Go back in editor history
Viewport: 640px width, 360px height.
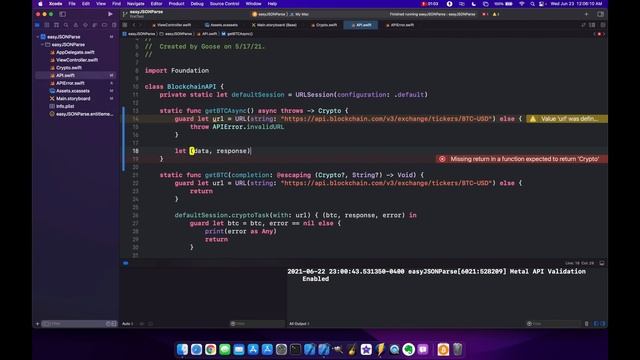coord(134,25)
